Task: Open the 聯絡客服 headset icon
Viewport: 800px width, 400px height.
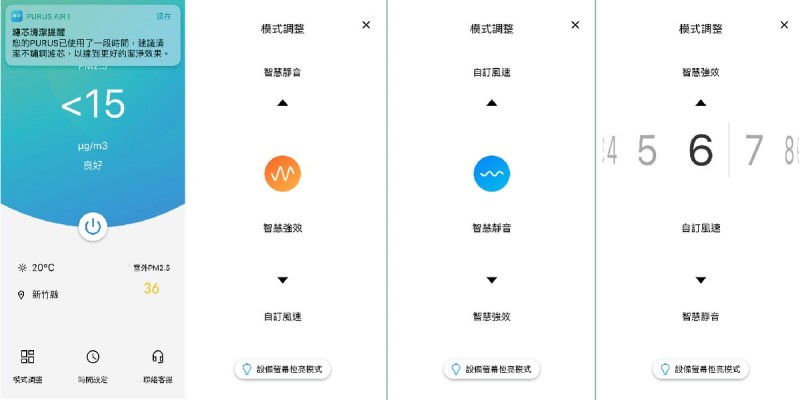Action: coord(158,356)
